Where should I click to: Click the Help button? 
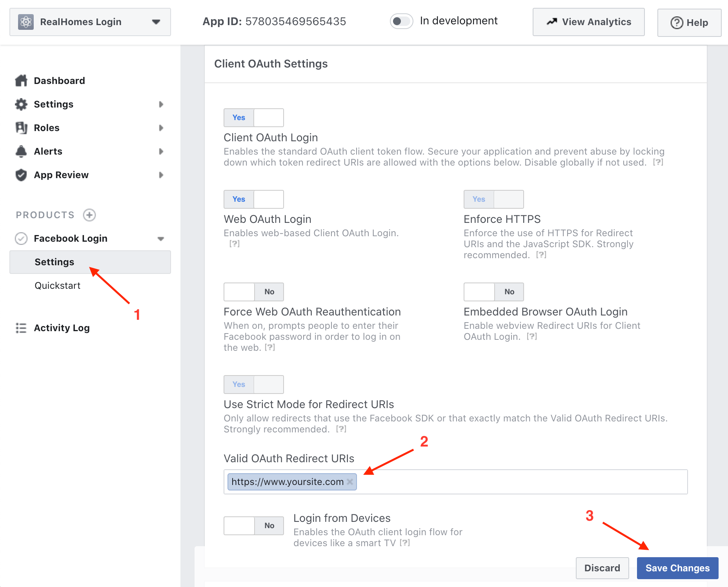point(689,23)
